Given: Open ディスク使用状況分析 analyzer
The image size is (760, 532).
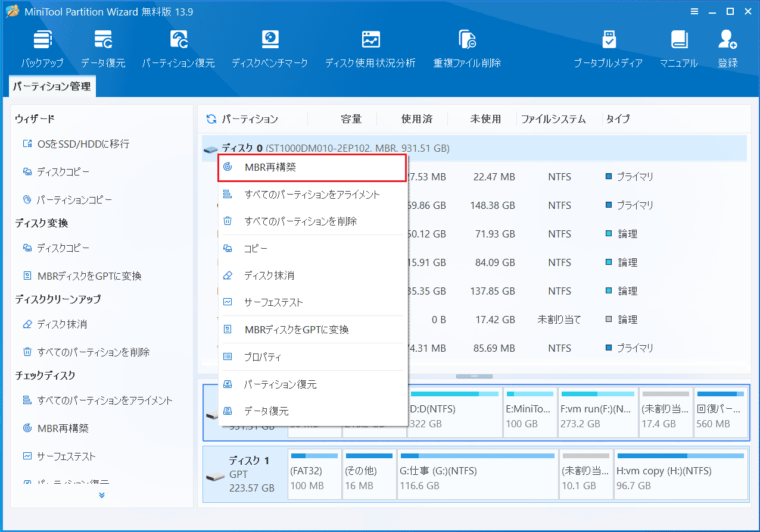Looking at the screenshot, I should 370,49.
